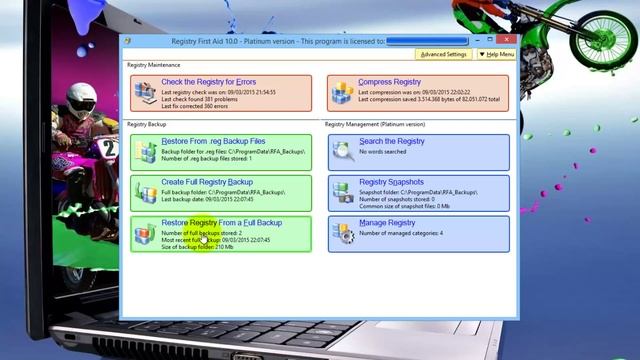The width and height of the screenshot is (640, 360).
Task: Click the Check the Registry for Errors icon
Action: pos(146,93)
